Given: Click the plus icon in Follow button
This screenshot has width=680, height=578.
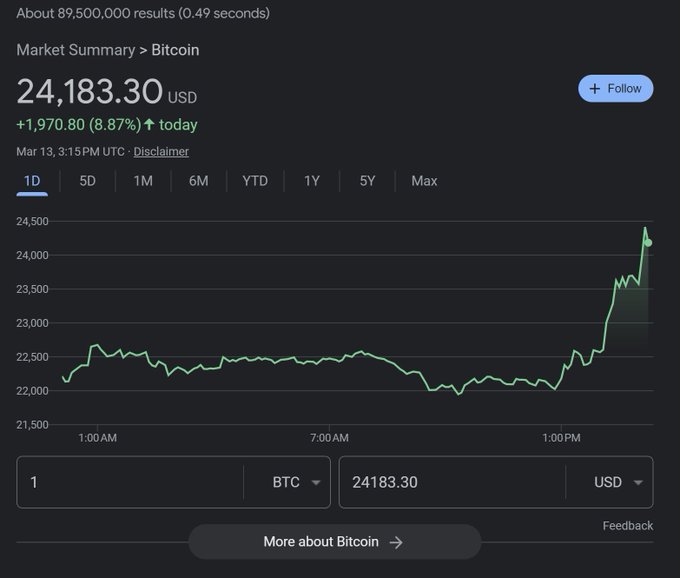Looking at the screenshot, I should [595, 89].
